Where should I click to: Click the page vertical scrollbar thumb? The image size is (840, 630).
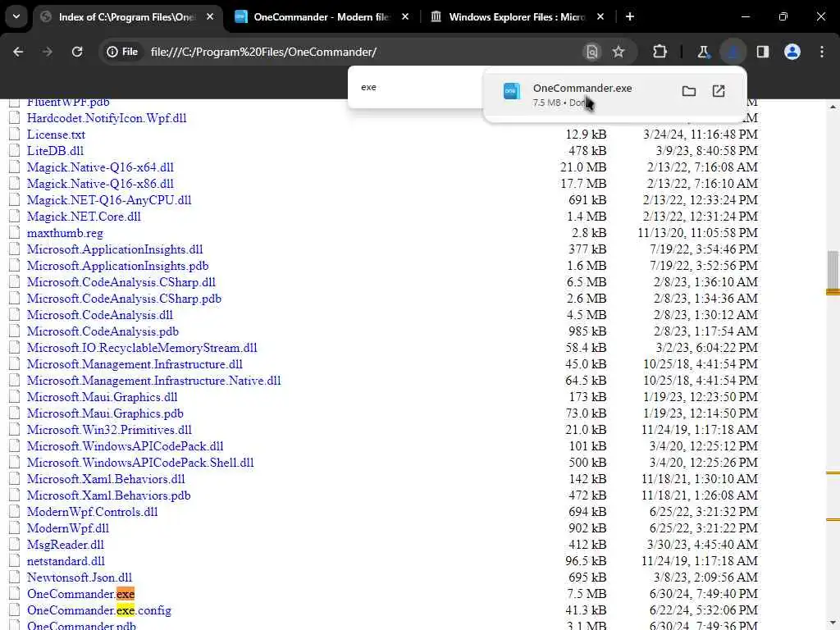[x=833, y=271]
